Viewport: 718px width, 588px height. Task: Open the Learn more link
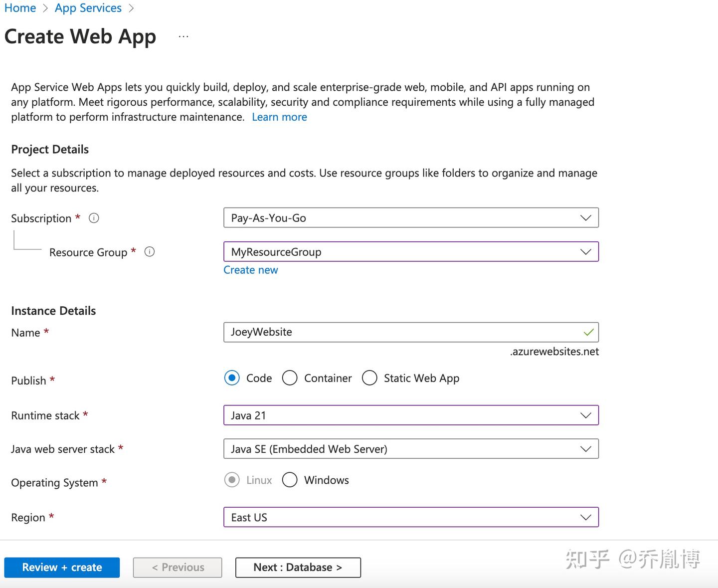click(x=279, y=117)
